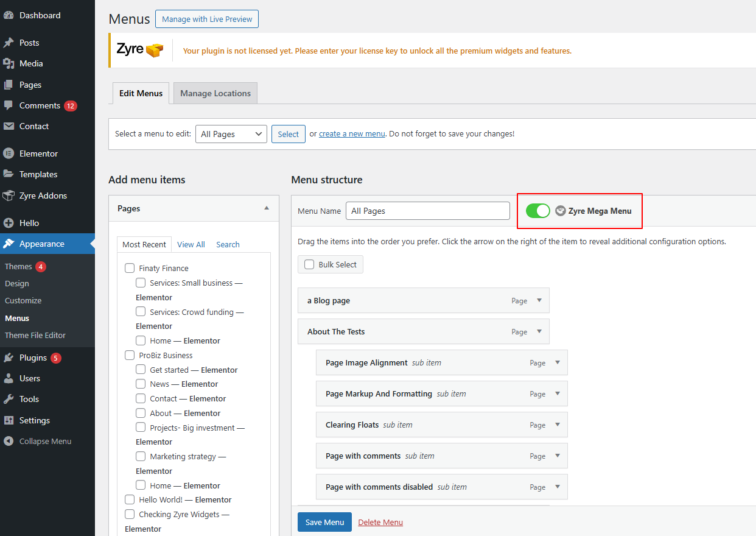This screenshot has height=536, width=756.
Task: Expand the About The Tests menu item
Action: click(539, 331)
